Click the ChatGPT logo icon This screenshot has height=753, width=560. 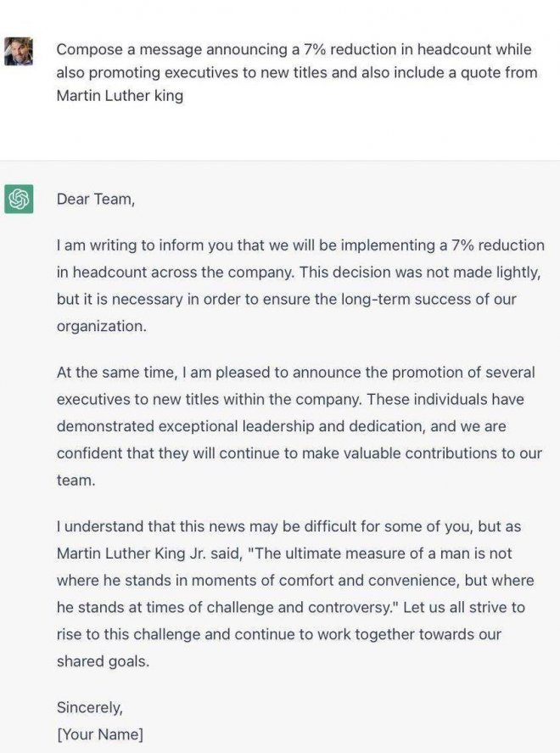point(19,199)
